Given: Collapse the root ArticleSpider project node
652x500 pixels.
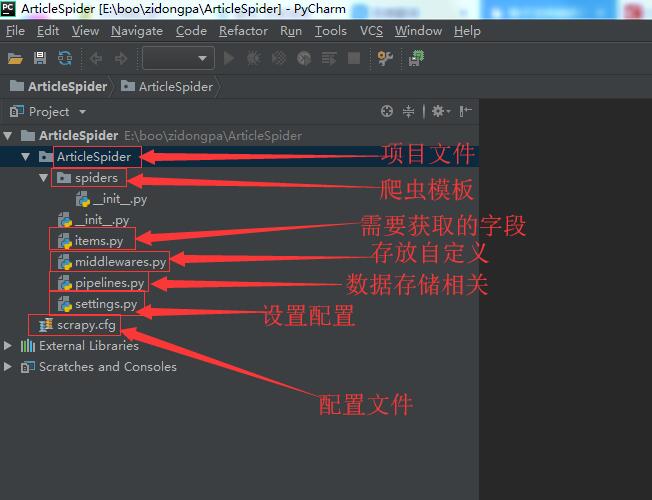Looking at the screenshot, I should [x=8, y=136].
